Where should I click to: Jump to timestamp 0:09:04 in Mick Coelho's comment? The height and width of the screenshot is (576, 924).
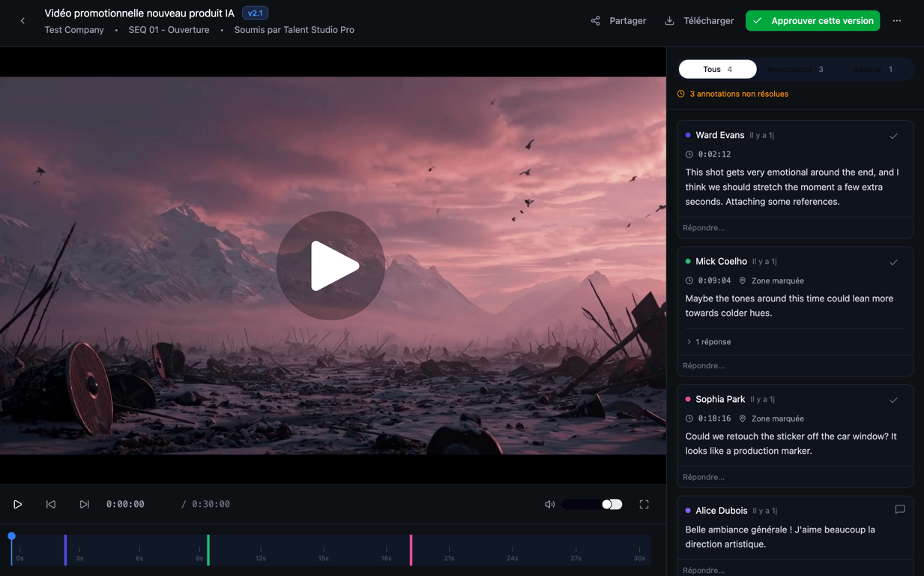tap(708, 280)
